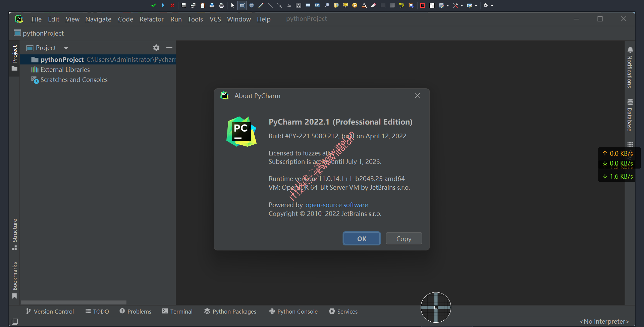
Task: Toggle the Project side tab
Action: [14, 58]
